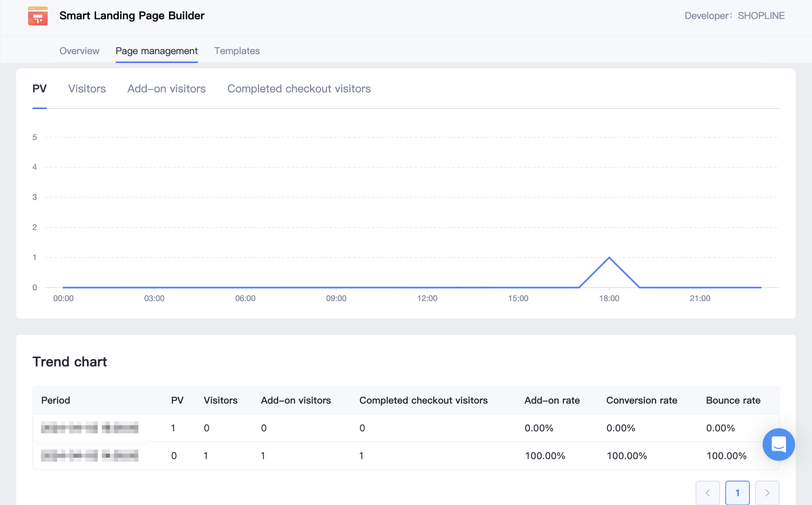
Task: Go to previous page arrow in pagination
Action: tap(707, 493)
